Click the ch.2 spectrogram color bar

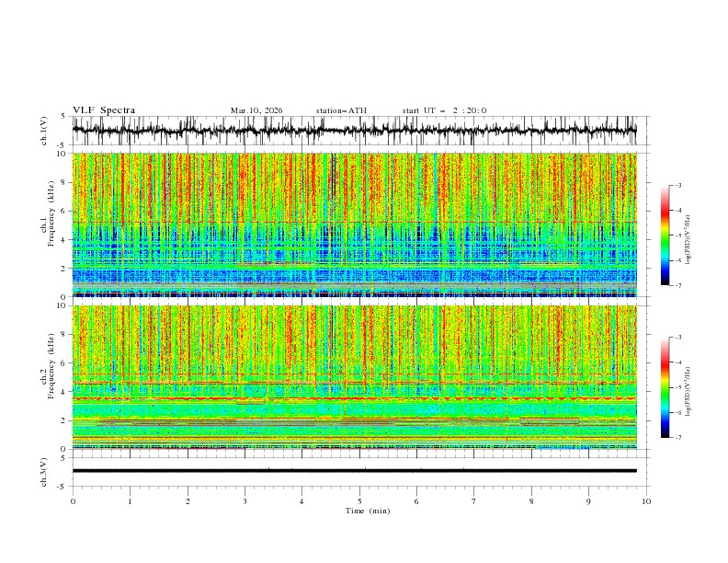coord(665,387)
